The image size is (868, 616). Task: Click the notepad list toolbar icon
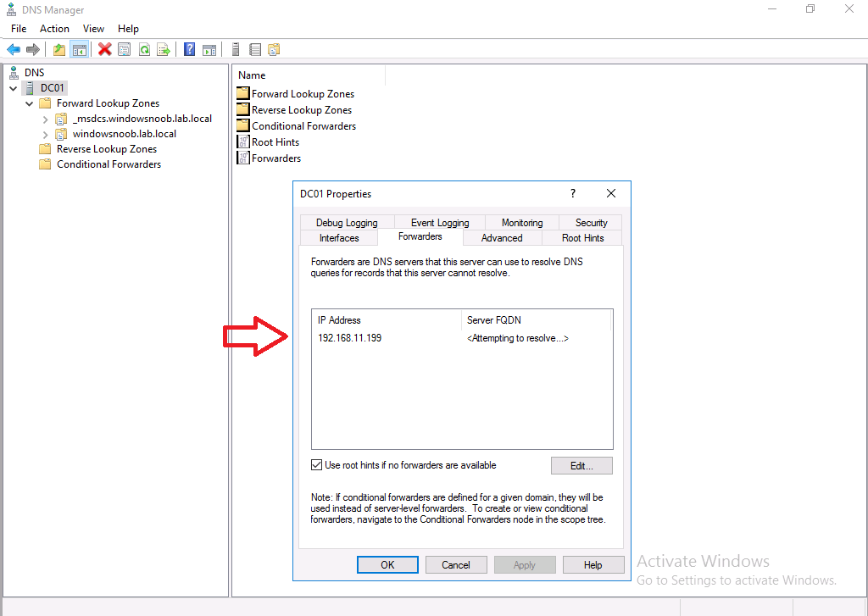click(x=254, y=50)
